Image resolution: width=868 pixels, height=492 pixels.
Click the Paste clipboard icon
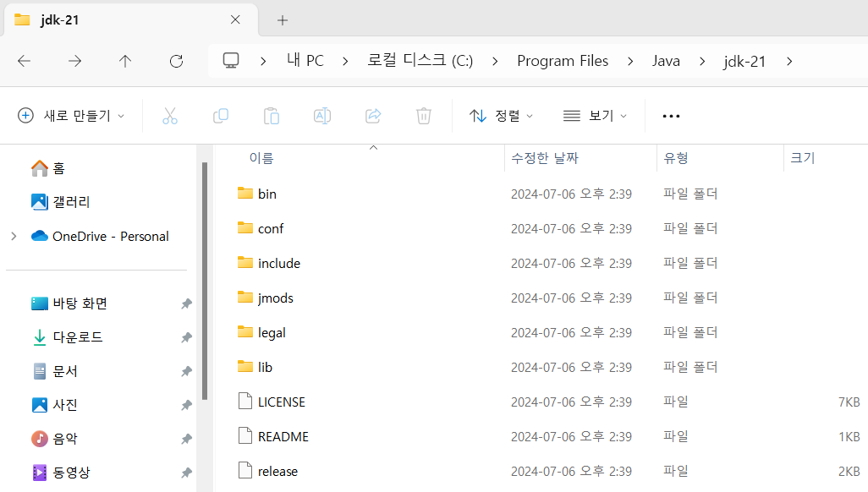point(272,116)
